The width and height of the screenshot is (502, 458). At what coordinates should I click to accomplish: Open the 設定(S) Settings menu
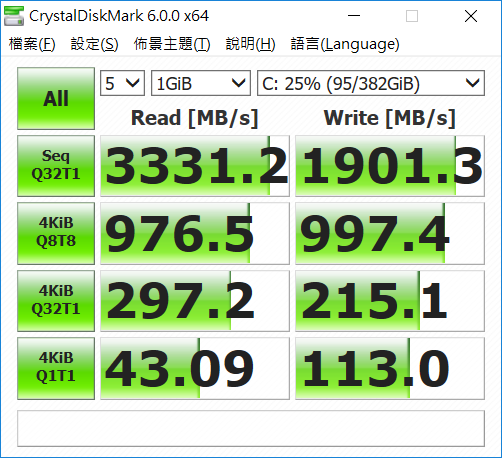click(94, 44)
